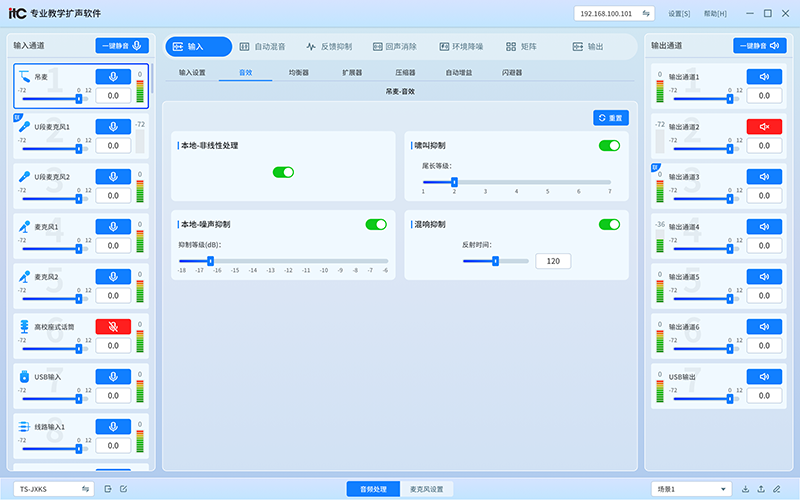800x500 pixels.
Task: Switch to 闪避器 sub-tab
Action: pyautogui.click(x=512, y=72)
